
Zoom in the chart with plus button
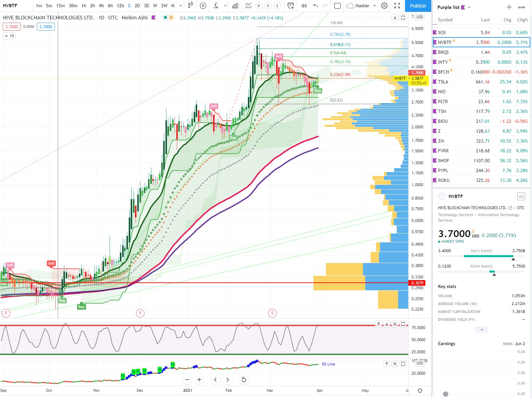tap(199, 380)
